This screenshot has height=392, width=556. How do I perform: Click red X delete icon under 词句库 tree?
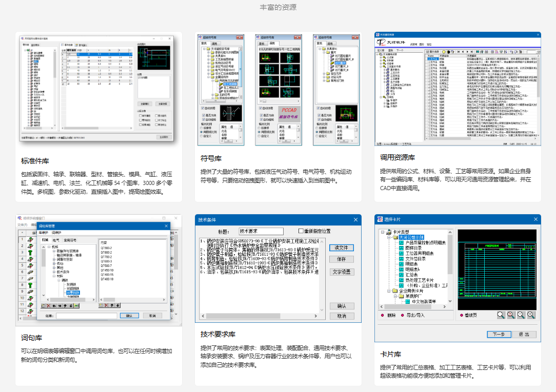click(x=49, y=305)
